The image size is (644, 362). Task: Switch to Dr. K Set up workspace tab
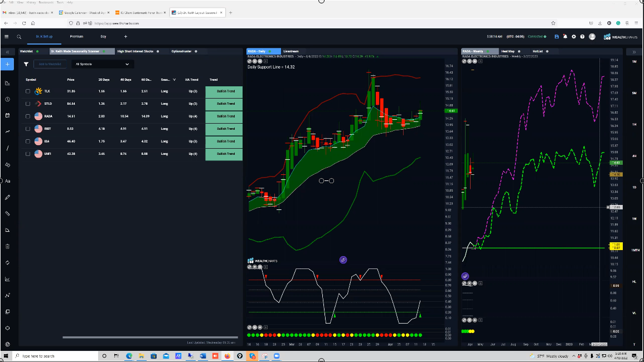point(44,37)
